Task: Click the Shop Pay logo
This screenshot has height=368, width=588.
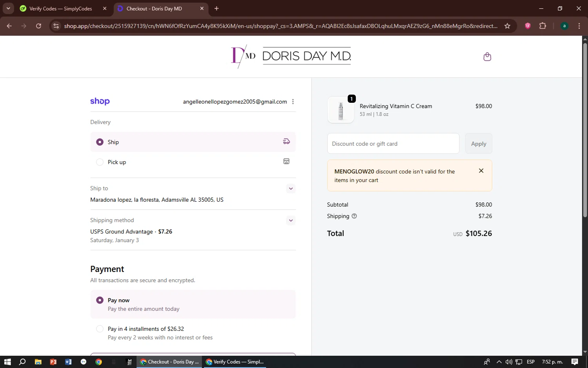Action: click(100, 101)
